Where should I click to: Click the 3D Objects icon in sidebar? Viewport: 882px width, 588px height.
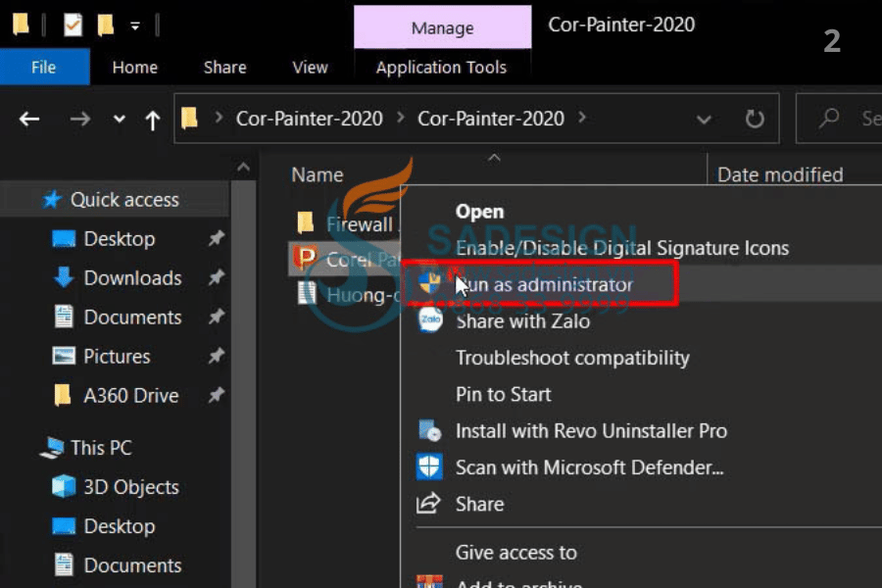pyautogui.click(x=64, y=487)
